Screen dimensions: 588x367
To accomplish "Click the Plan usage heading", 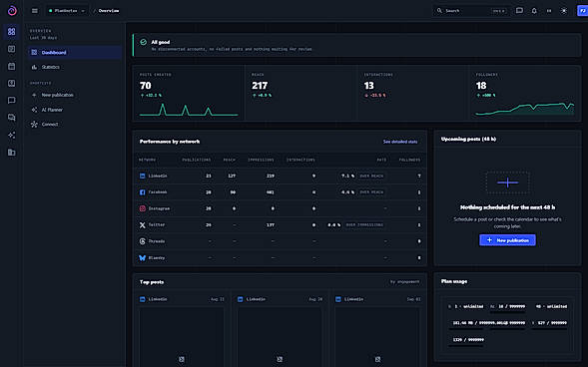I will click(454, 281).
